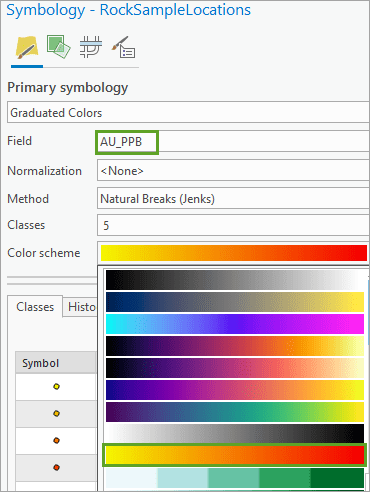This screenshot has height=492, width=370.
Task: Click the Primary symbology heading
Action: point(68,88)
